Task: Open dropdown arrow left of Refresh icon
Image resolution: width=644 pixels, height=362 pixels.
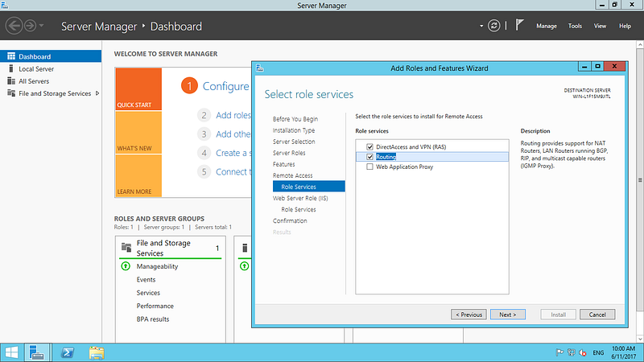Action: 481,26
